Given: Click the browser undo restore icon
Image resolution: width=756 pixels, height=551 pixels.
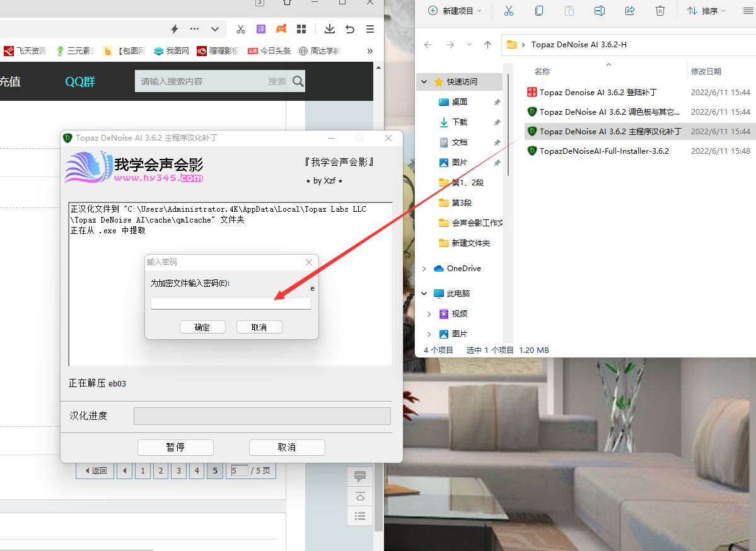Looking at the screenshot, I should click(x=350, y=30).
